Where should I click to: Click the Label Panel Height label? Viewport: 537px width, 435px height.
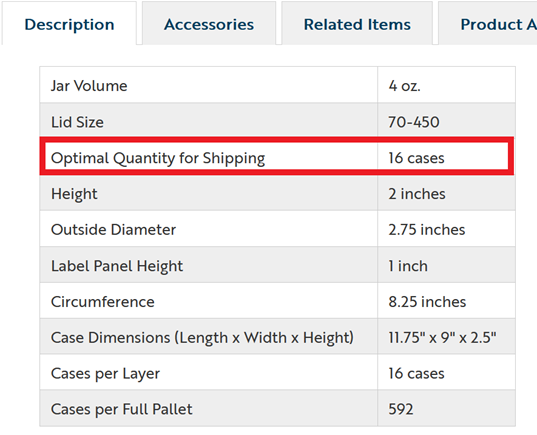pos(117,266)
